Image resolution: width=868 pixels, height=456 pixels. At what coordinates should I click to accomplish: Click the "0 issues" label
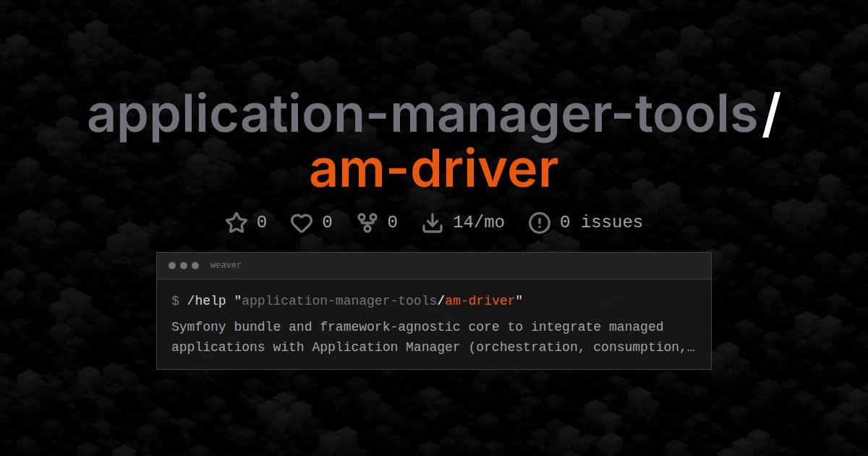pos(601,222)
